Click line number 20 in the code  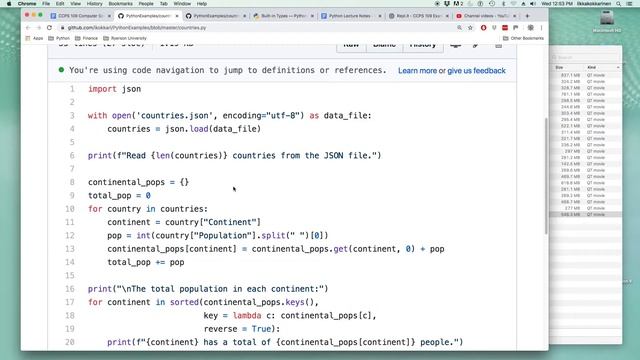70,342
